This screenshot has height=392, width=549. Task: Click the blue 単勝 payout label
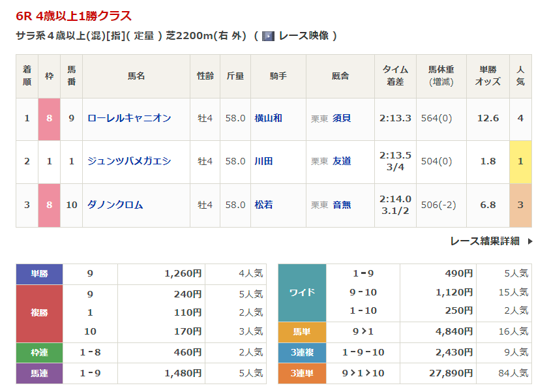(39, 274)
